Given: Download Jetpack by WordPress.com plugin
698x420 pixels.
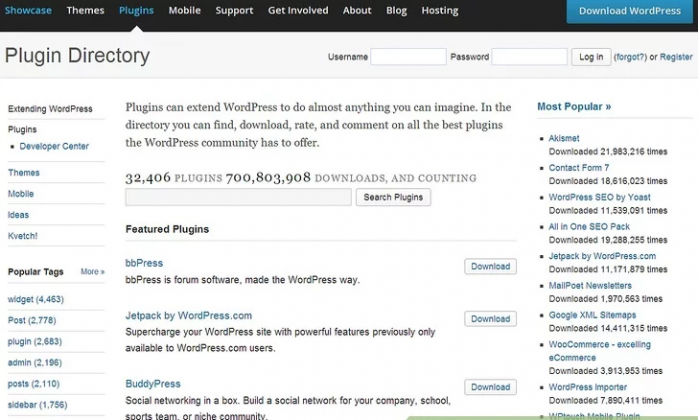Looking at the screenshot, I should coord(490,319).
